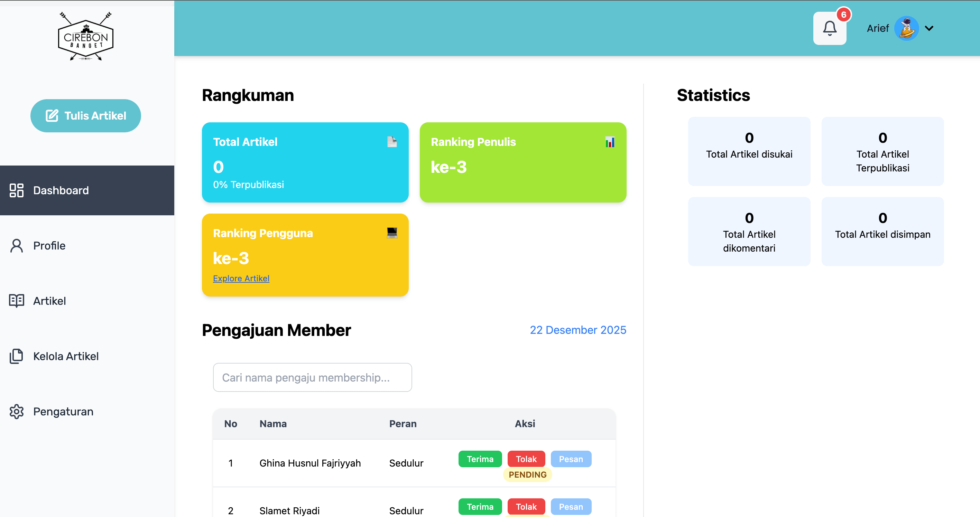Accept Ghina Husnul Fajriyyah with Terima
The image size is (980, 517).
point(480,459)
